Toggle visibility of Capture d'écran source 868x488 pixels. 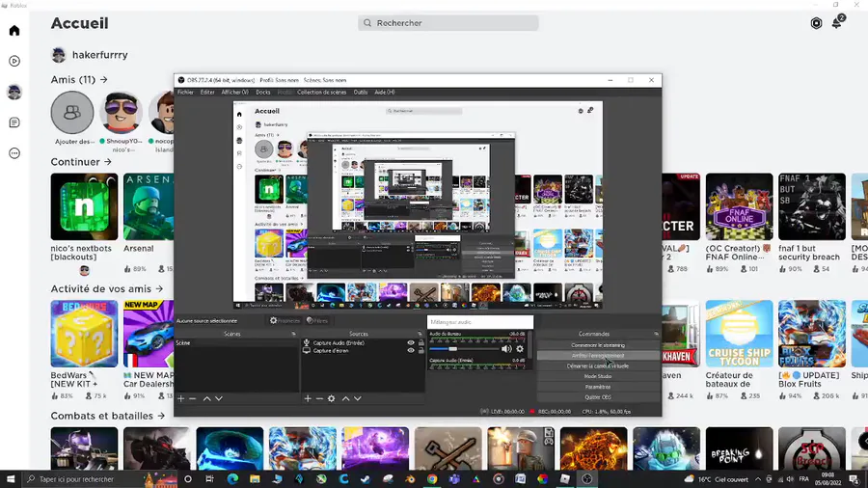(x=411, y=350)
